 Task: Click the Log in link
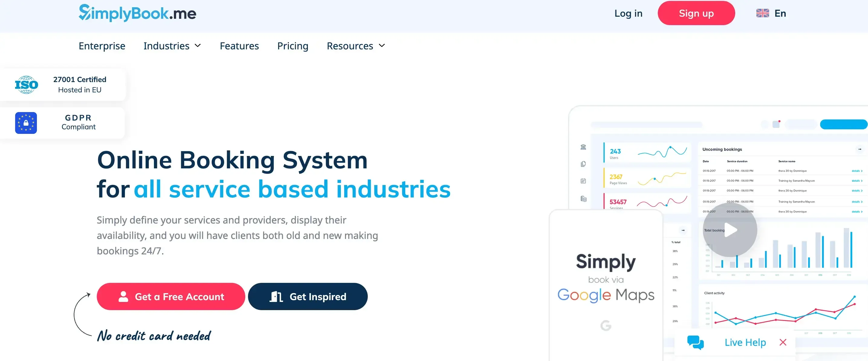pyautogui.click(x=628, y=13)
